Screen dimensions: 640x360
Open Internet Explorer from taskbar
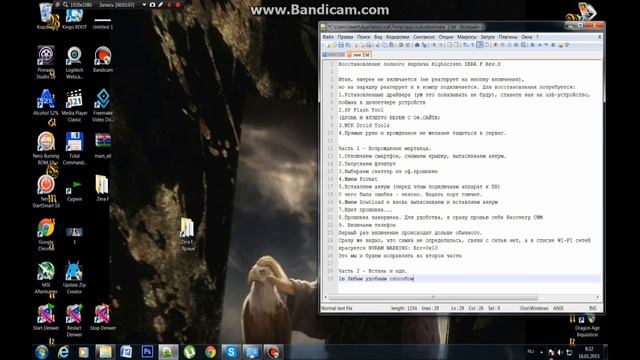pos(63,352)
